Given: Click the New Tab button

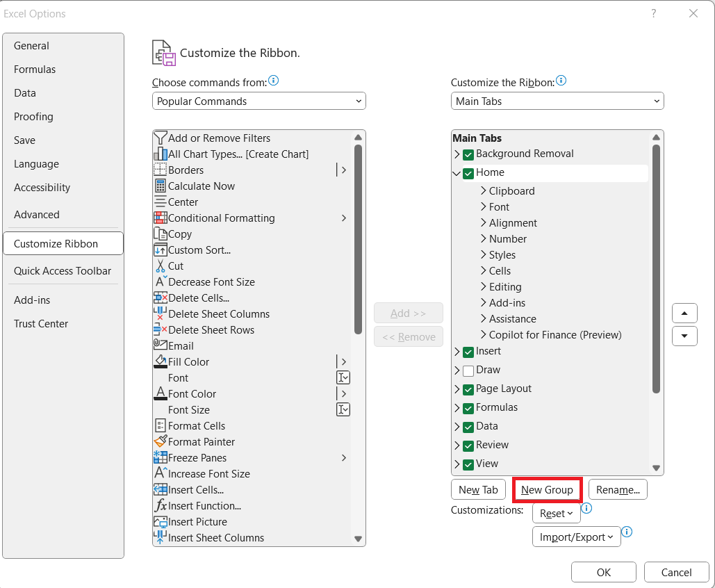Looking at the screenshot, I should tap(478, 489).
